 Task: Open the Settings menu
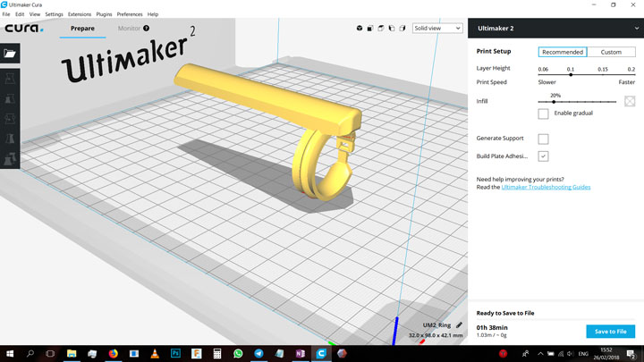pyautogui.click(x=54, y=14)
